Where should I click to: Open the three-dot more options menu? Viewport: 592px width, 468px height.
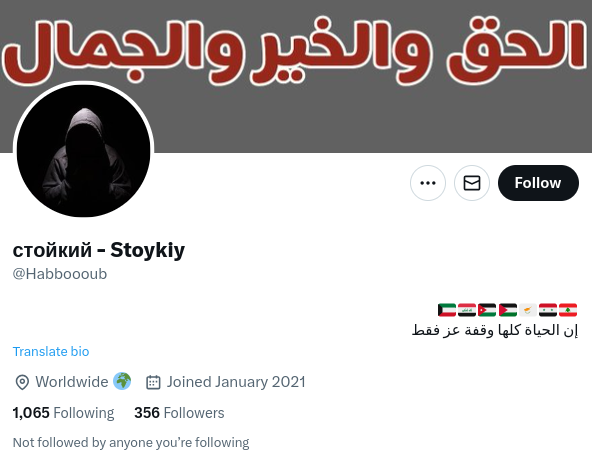click(x=428, y=183)
